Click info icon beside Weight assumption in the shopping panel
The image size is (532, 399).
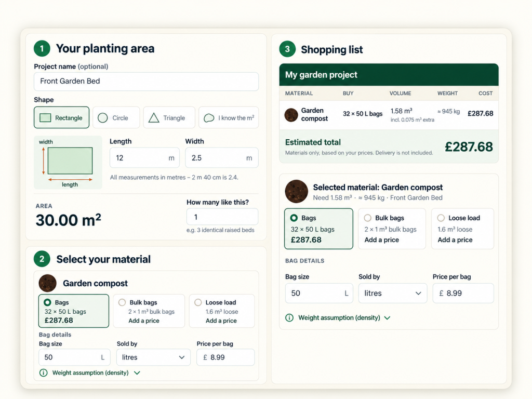[x=289, y=318]
